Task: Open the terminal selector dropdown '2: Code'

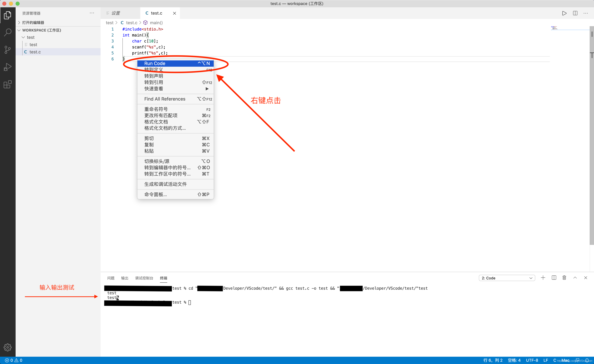Action: tap(507, 278)
